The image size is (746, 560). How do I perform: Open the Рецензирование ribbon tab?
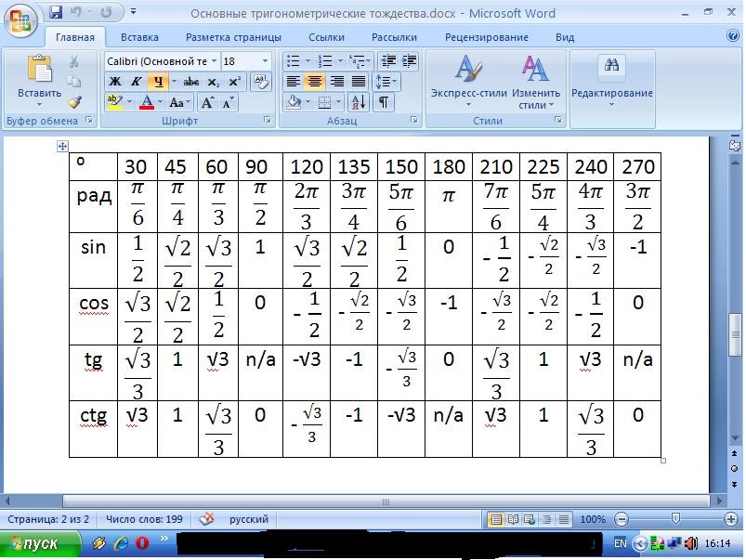pyautogui.click(x=486, y=37)
